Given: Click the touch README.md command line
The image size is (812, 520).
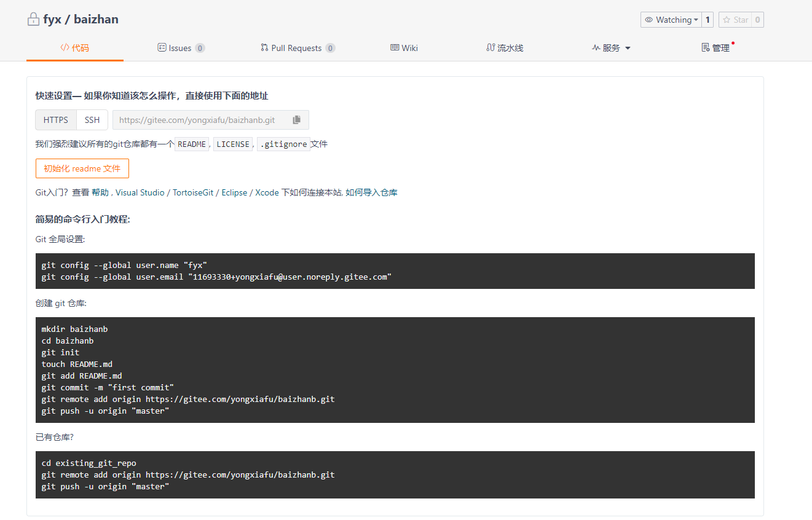Looking at the screenshot, I should coord(77,364).
